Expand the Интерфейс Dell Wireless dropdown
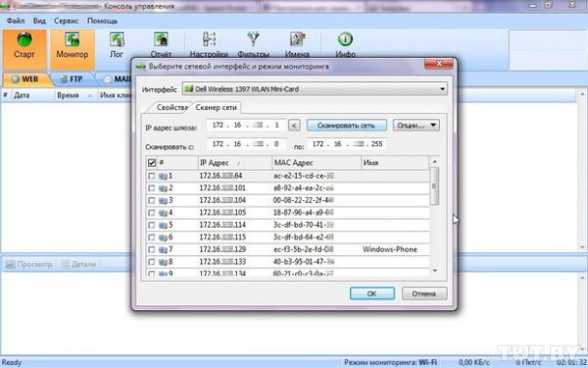This screenshot has height=368, width=588. (315, 89)
